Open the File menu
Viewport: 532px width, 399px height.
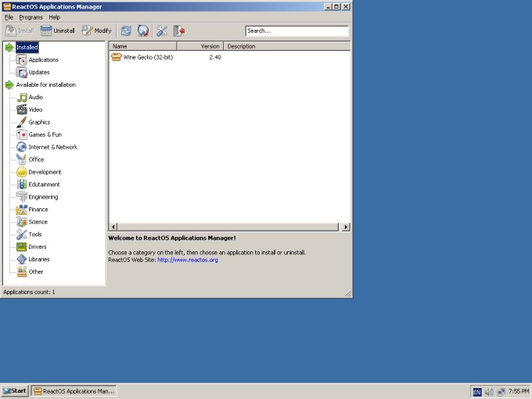click(9, 17)
